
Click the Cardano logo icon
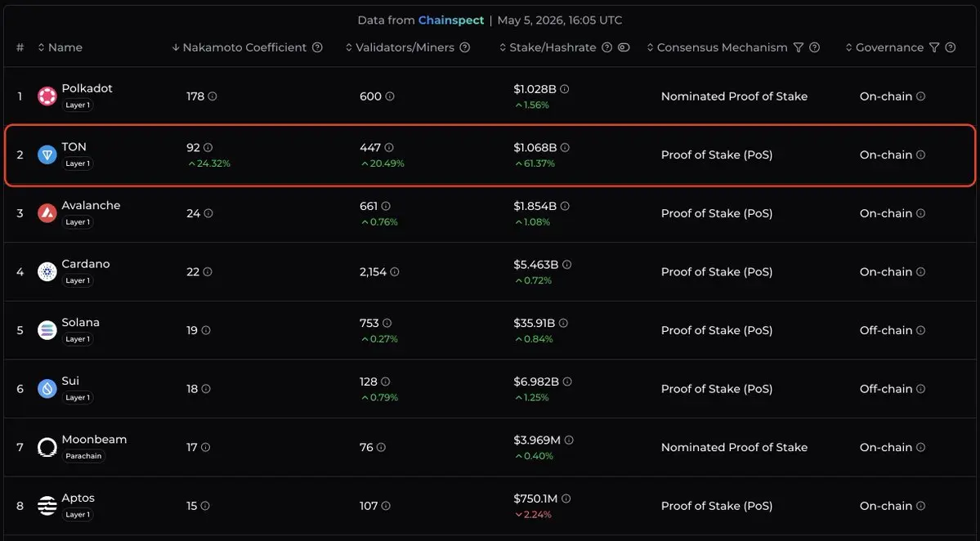click(x=47, y=272)
